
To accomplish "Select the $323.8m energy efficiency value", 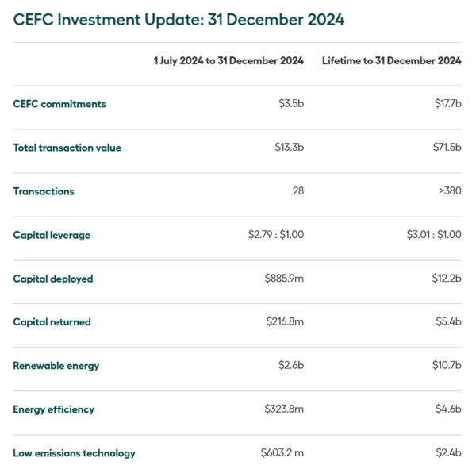I will (x=284, y=409).
